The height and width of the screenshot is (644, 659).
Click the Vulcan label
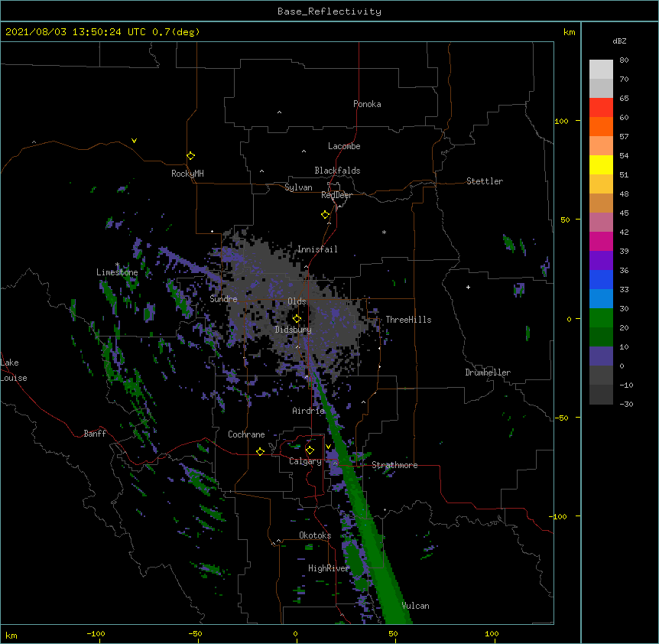pos(415,606)
